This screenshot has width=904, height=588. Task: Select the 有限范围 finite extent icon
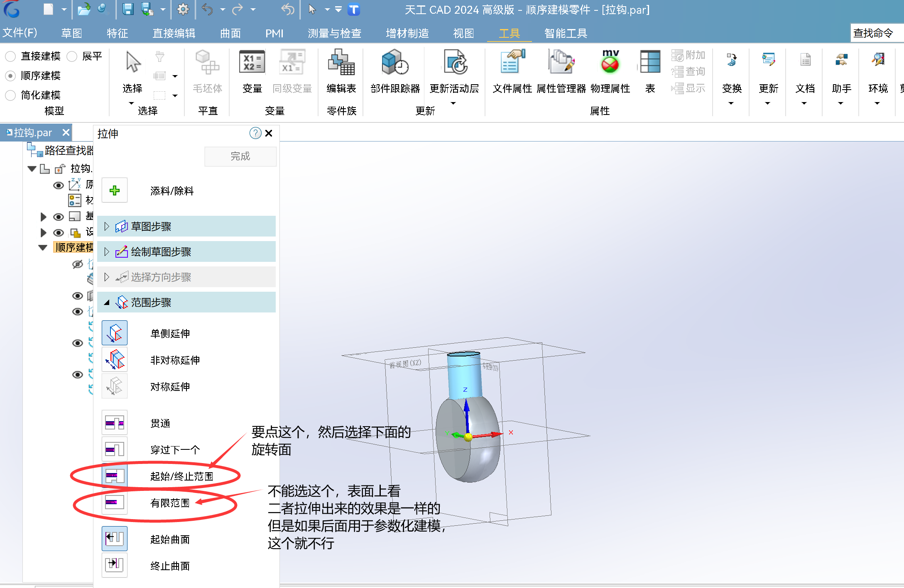click(115, 503)
